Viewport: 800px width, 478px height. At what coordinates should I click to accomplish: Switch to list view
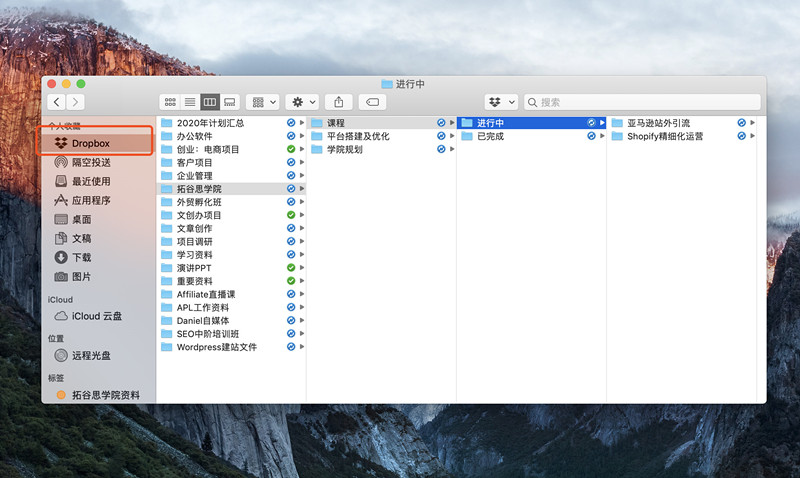[190, 102]
